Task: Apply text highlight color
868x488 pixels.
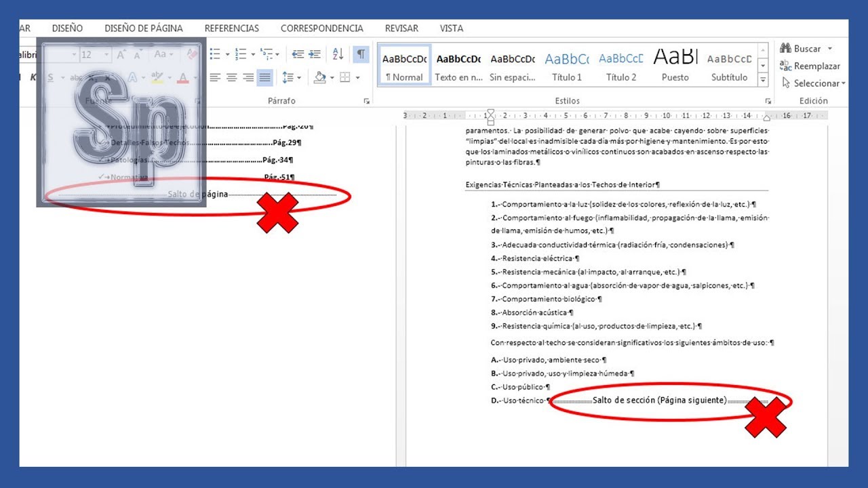Action: (x=157, y=78)
